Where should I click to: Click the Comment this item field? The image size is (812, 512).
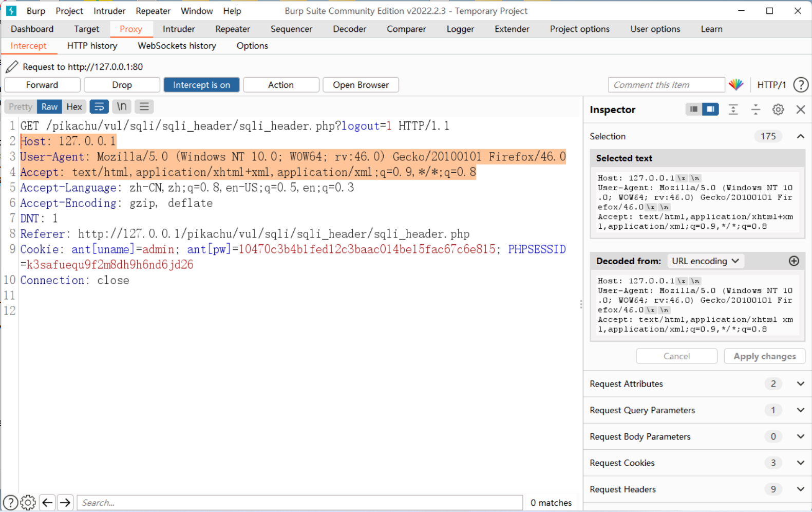click(x=666, y=85)
